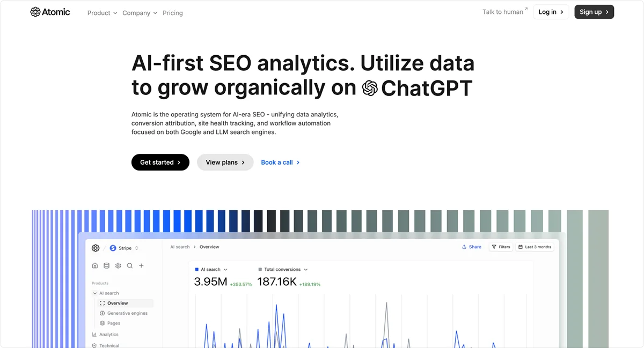Screen dimensions: 644x348
Task: Click the search magnifier icon in sidebar
Action: [x=130, y=265]
